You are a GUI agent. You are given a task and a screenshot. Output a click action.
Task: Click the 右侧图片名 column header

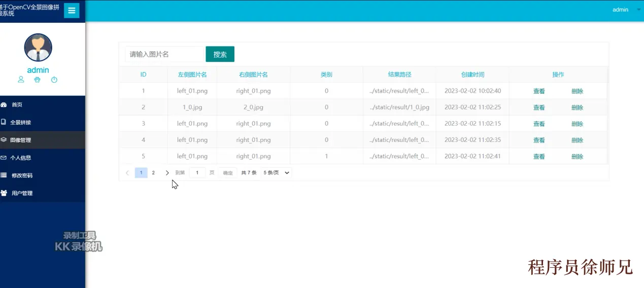coord(253,75)
